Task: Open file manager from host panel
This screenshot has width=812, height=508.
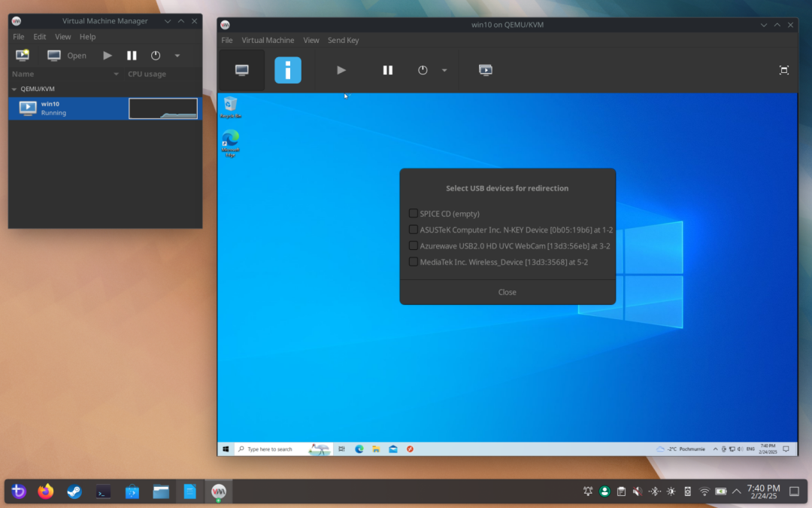Action: click(x=161, y=491)
